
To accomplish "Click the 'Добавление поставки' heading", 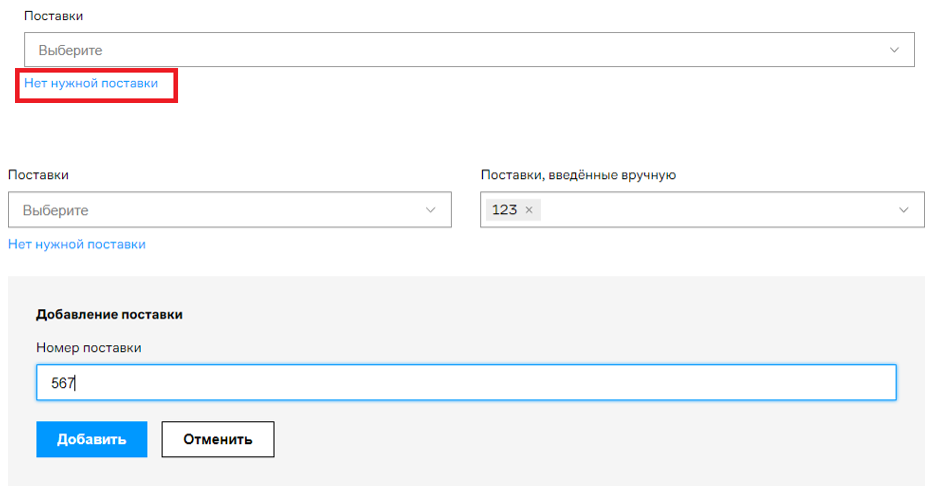I will pyautogui.click(x=109, y=314).
